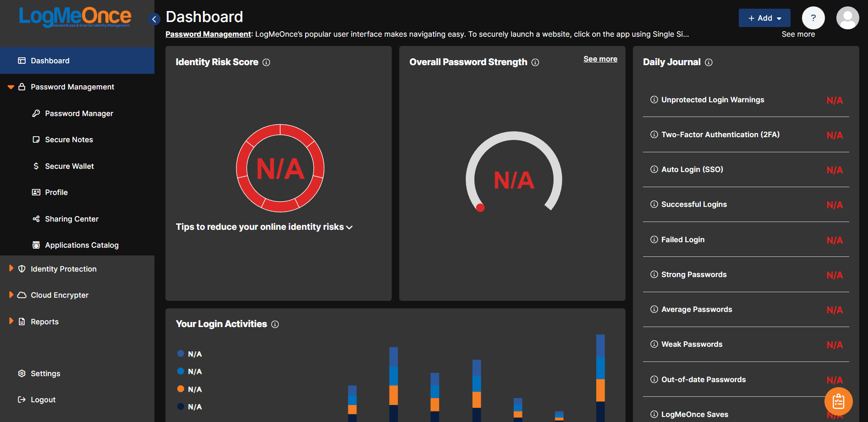Image resolution: width=868 pixels, height=422 pixels.
Task: Click the Password Manager key icon
Action: click(36, 113)
